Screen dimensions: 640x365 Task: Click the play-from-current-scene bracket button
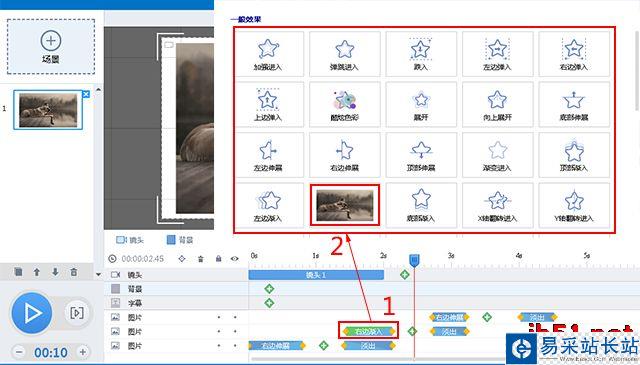tap(77, 313)
